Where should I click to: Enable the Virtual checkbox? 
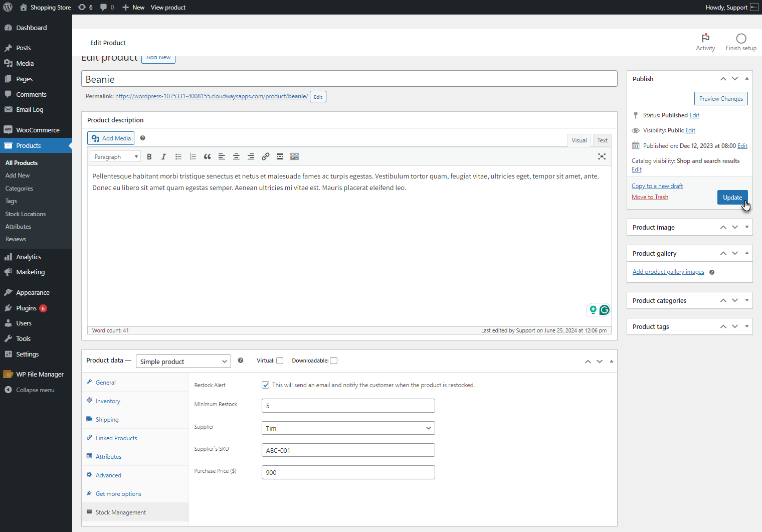point(280,361)
